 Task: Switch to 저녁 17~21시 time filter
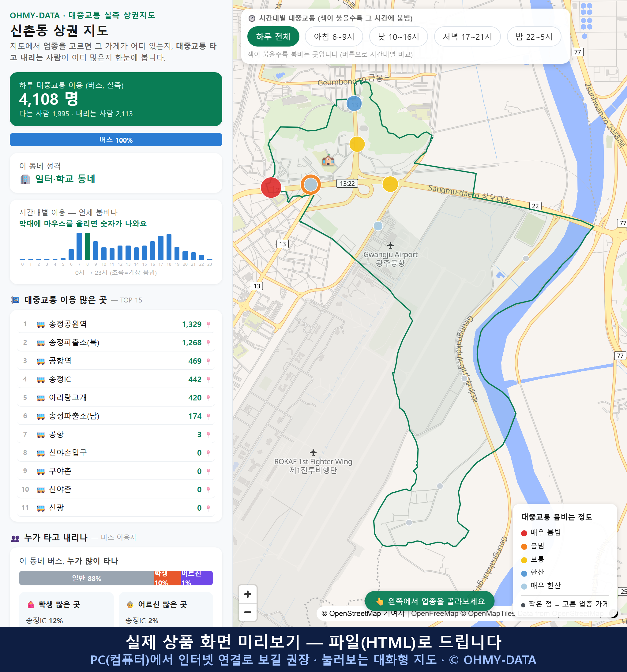pos(467,36)
